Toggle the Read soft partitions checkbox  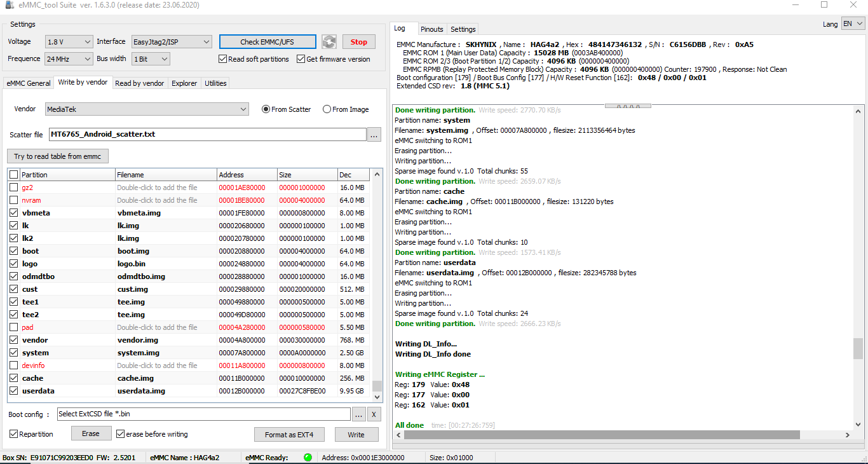pos(222,59)
